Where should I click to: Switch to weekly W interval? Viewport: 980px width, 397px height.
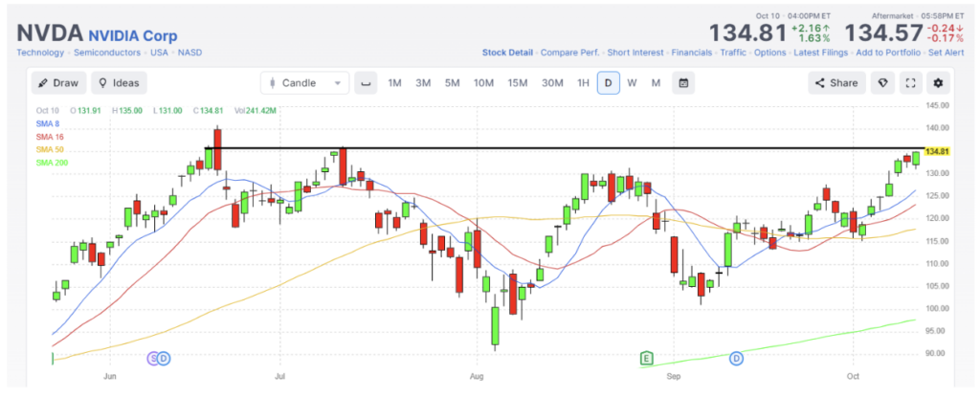click(x=632, y=83)
